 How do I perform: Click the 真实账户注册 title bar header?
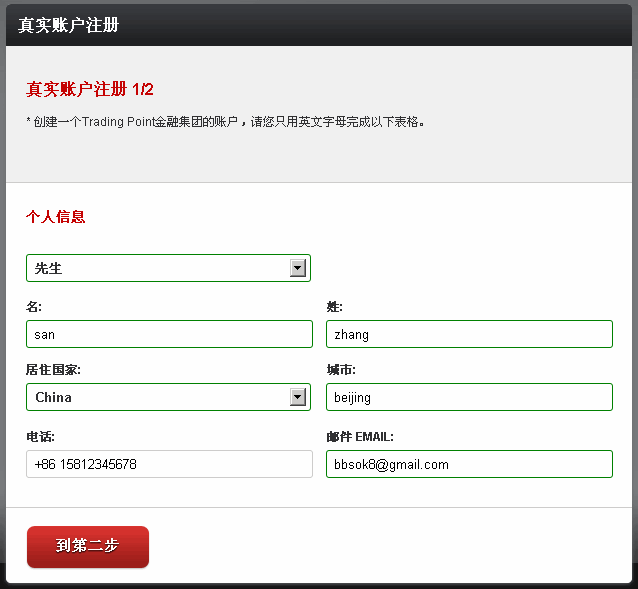click(x=68, y=24)
